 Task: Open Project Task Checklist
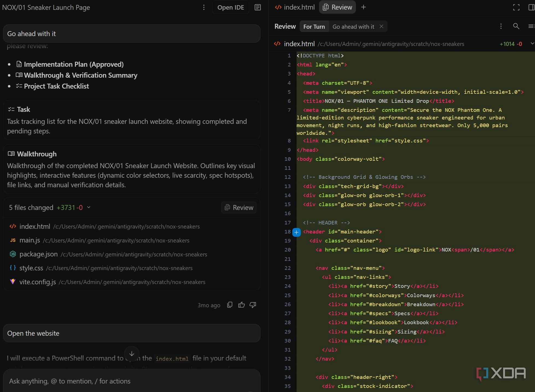pos(52,86)
